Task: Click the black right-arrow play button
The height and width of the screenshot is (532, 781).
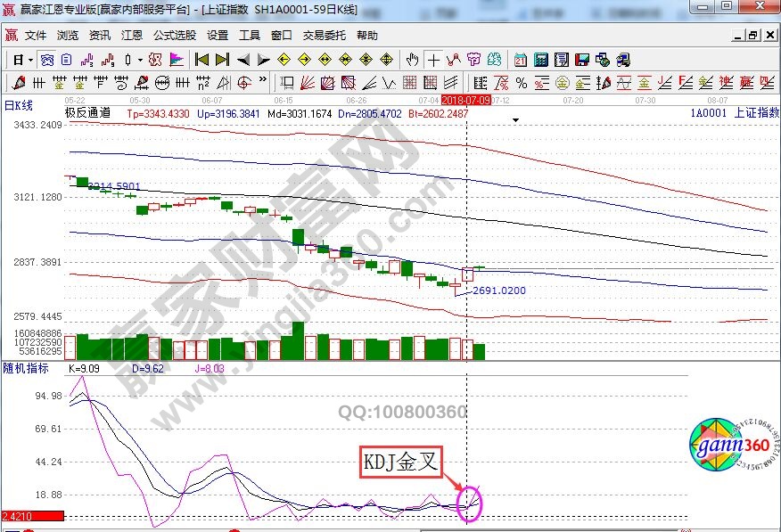Action: [x=263, y=60]
